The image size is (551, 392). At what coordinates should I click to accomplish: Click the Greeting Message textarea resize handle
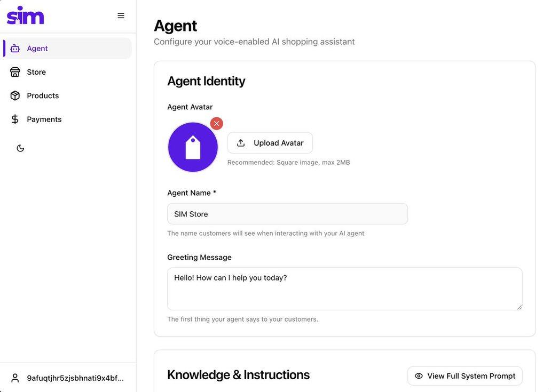click(x=519, y=307)
